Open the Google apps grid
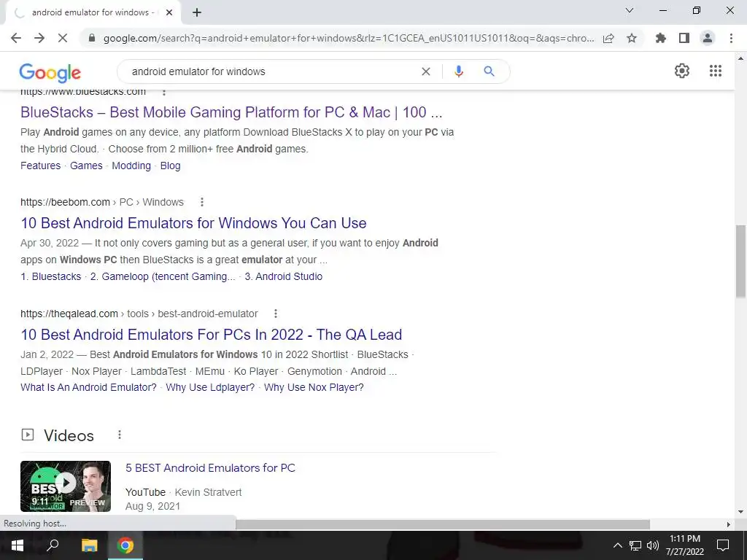The width and height of the screenshot is (747, 560). [716, 71]
